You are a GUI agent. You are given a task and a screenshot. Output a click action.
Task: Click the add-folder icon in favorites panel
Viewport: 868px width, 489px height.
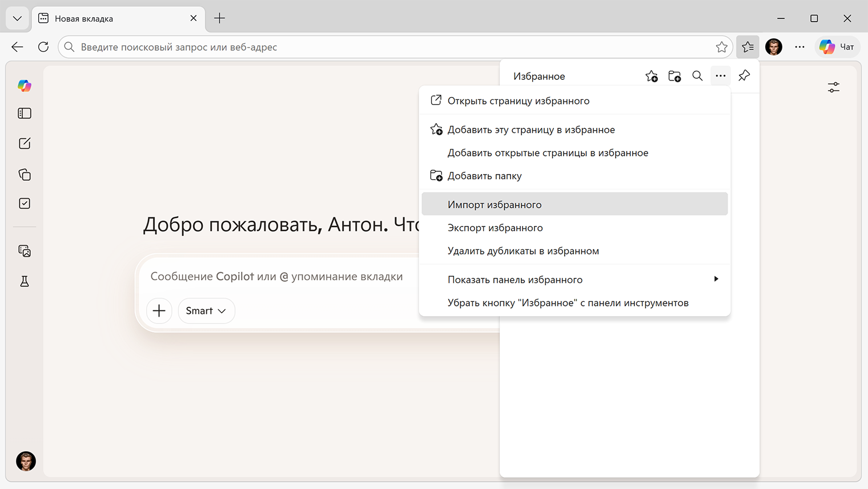[674, 75]
